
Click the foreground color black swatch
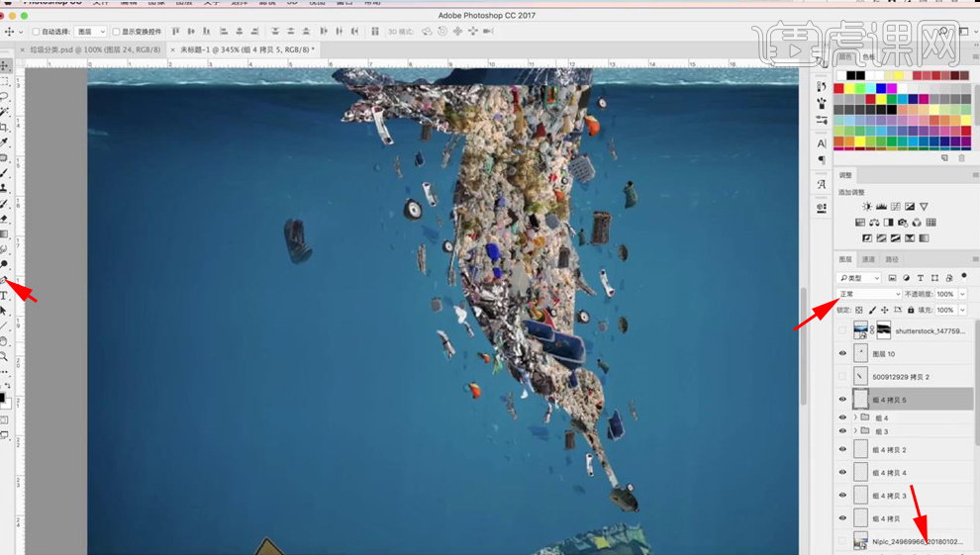(x=2, y=398)
